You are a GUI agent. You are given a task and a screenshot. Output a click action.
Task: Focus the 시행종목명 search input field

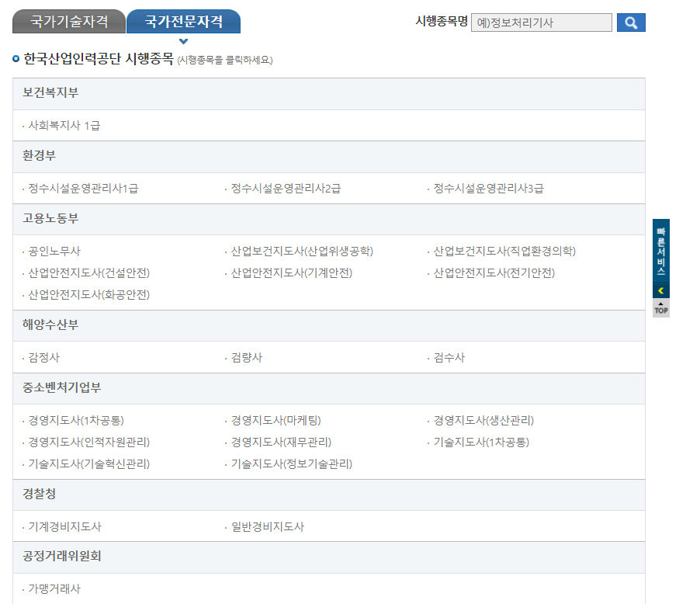(541, 23)
